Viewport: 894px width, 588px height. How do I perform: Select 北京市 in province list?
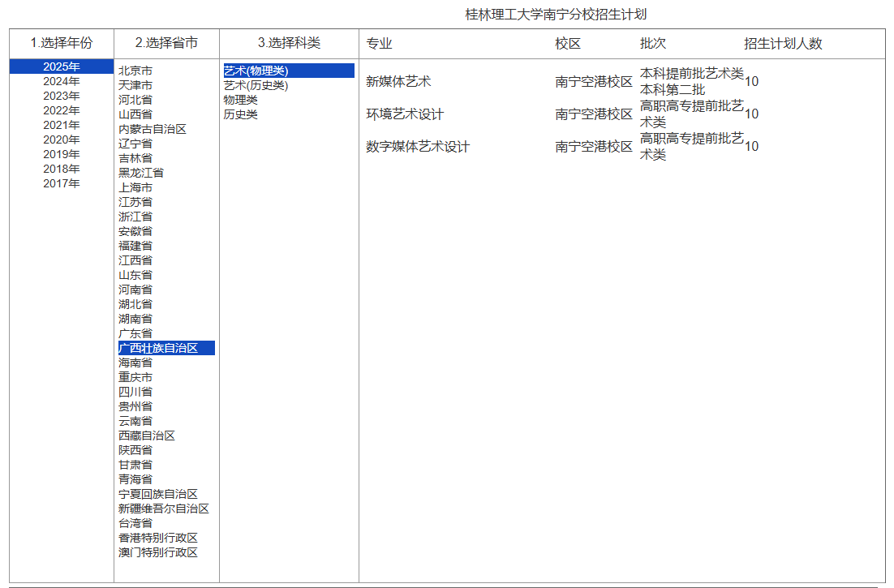135,71
